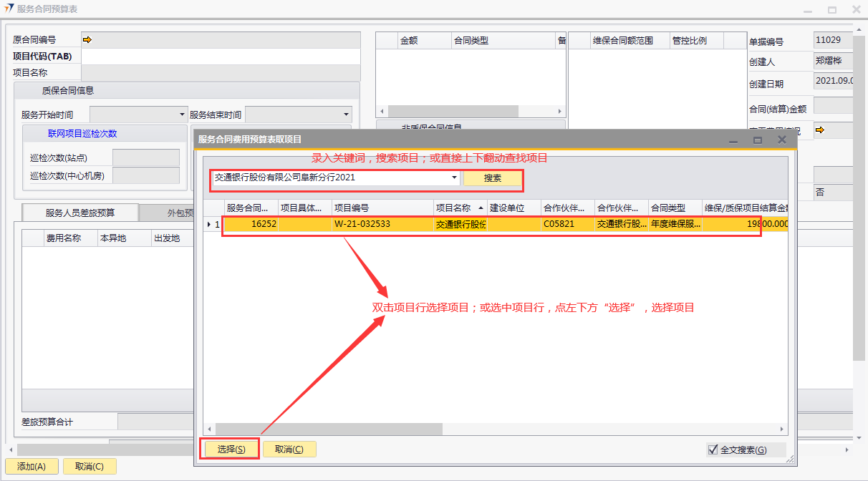
Task: Click the row selector arrow for row 1
Action: click(209, 224)
